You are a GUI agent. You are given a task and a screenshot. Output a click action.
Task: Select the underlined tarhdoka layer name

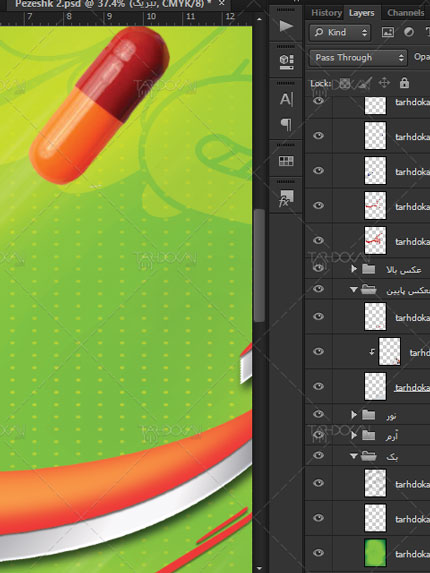412,387
